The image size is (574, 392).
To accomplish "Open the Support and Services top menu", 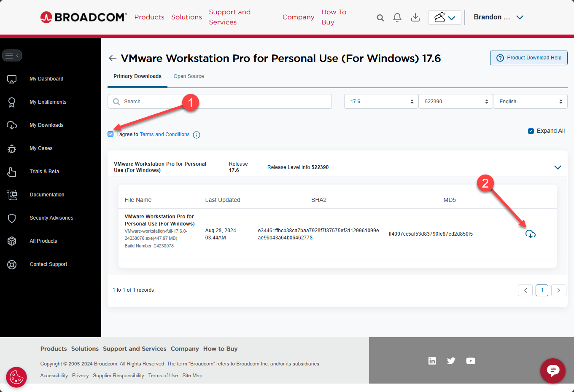I will pyautogui.click(x=230, y=17).
